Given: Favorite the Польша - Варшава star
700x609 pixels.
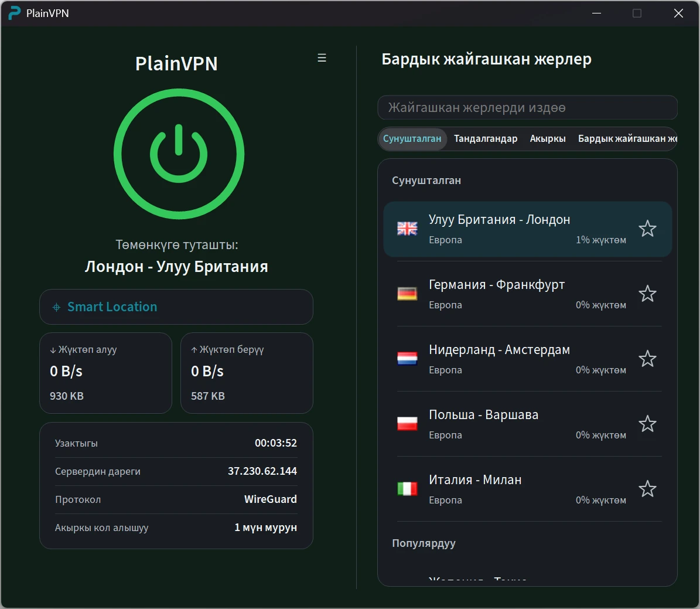Looking at the screenshot, I should [647, 424].
